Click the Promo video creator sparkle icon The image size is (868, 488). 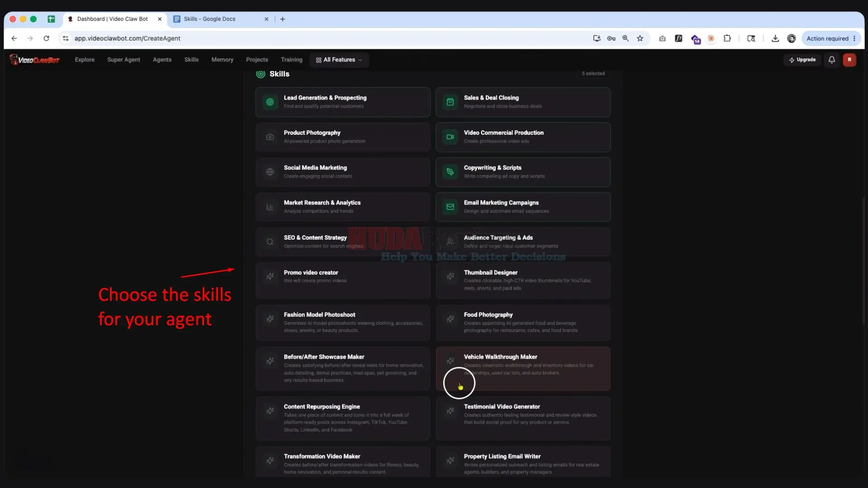[x=270, y=276]
